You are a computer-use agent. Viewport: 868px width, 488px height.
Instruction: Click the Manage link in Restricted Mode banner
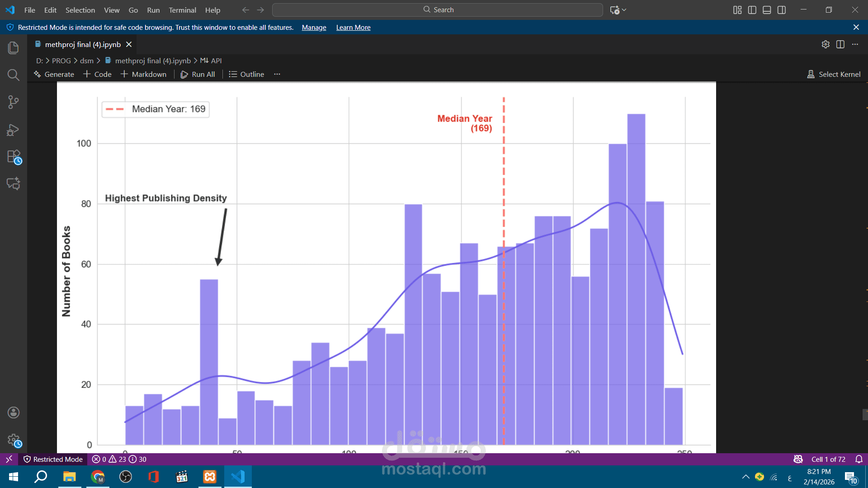point(314,28)
